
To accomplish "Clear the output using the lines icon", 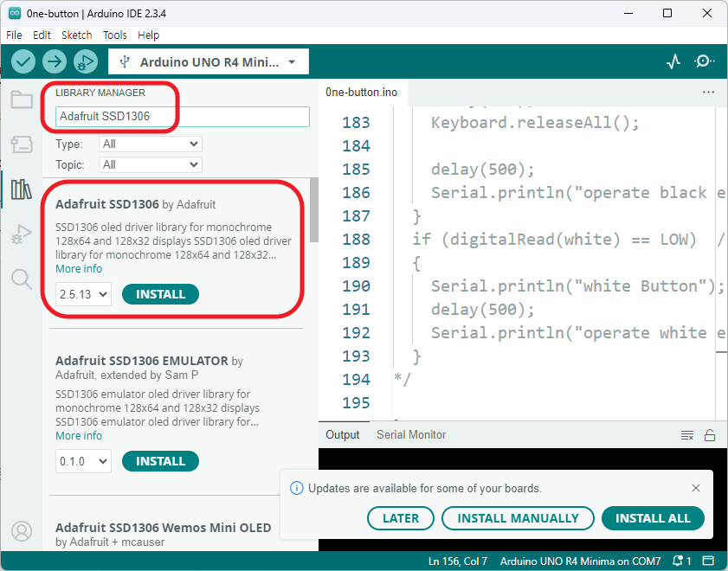I will [x=687, y=435].
